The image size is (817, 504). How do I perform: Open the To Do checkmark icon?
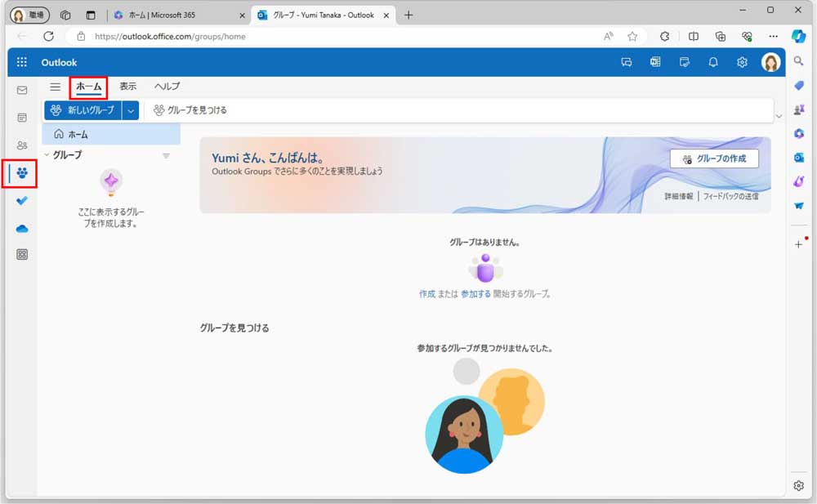[x=22, y=201]
